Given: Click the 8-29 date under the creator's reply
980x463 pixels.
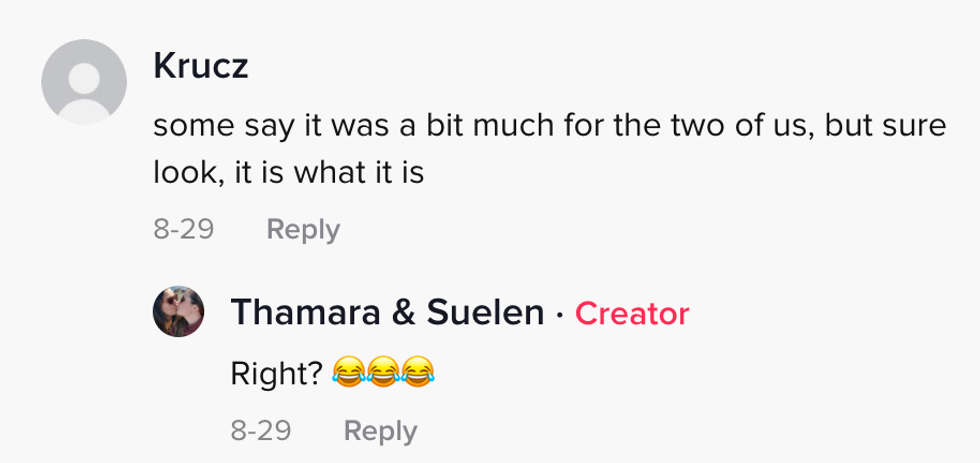Looking at the screenshot, I should 261,431.
